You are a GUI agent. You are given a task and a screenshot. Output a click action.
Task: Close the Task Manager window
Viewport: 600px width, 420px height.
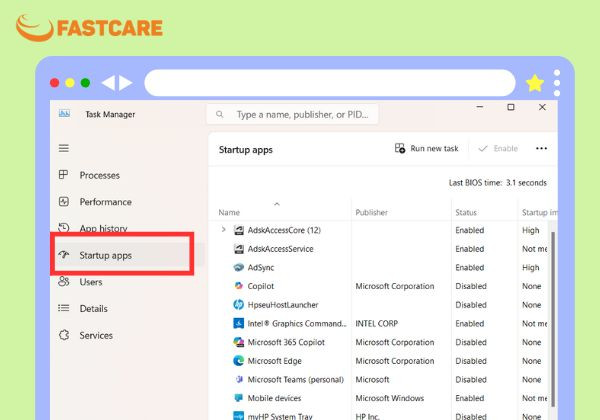pyautogui.click(x=542, y=107)
